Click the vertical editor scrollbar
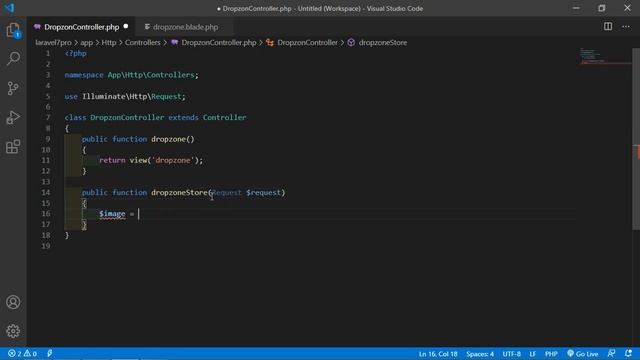640x360 pixels. pyautogui.click(x=636, y=139)
